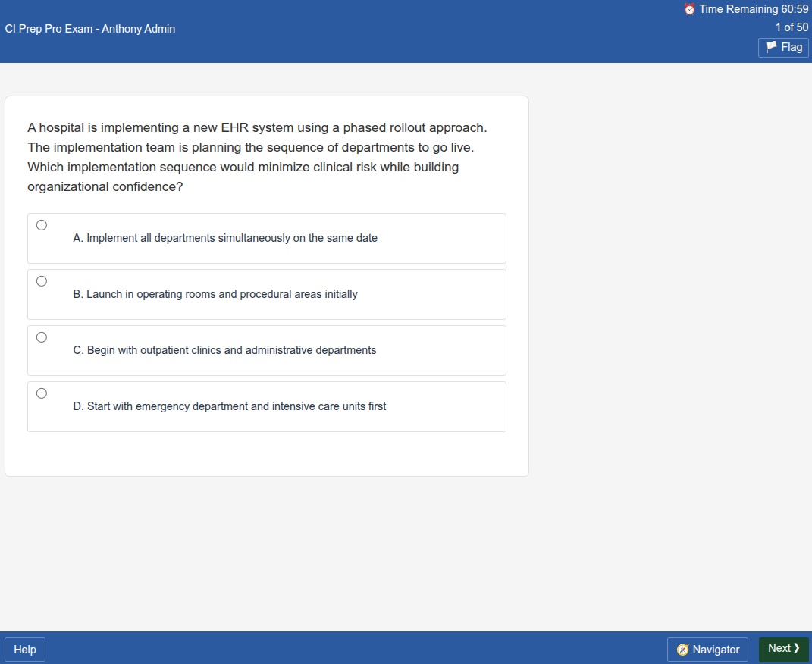This screenshot has height=664, width=812.
Task: Click the flag icon to mark question
Action: click(x=771, y=47)
